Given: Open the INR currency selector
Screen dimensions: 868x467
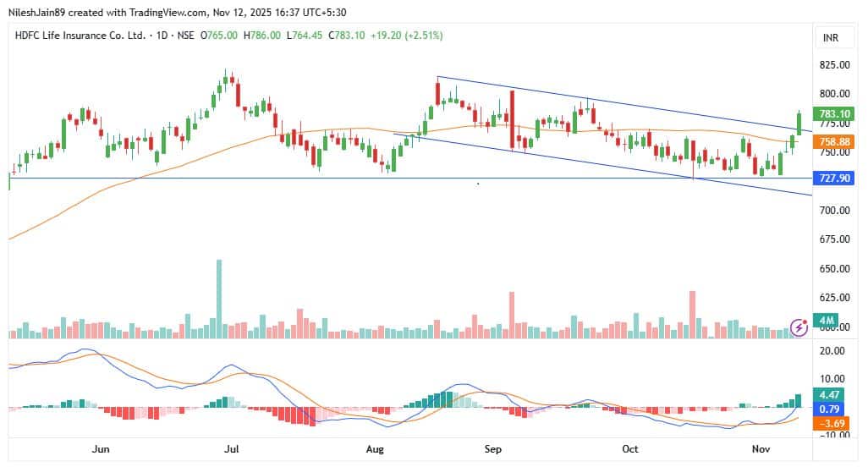Looking at the screenshot, I should click(830, 38).
